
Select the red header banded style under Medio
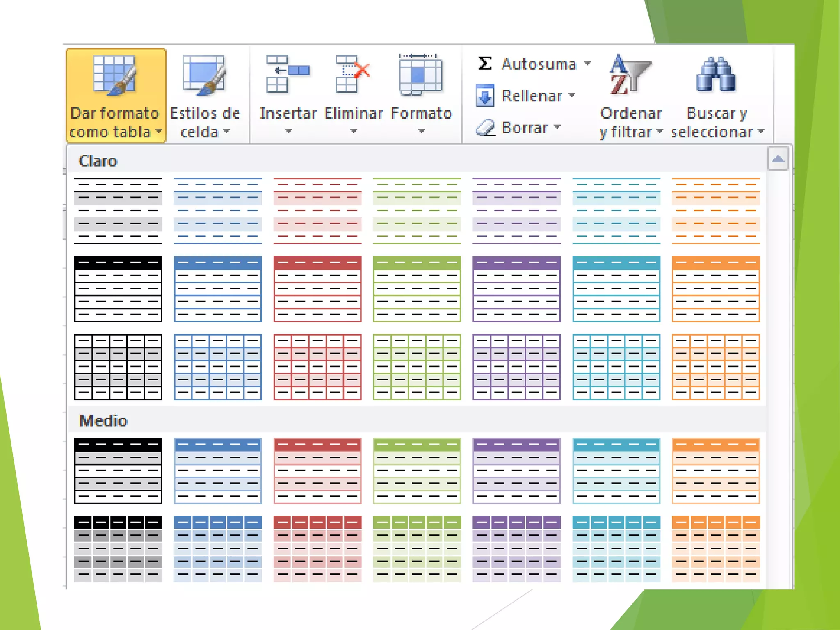[x=317, y=471]
